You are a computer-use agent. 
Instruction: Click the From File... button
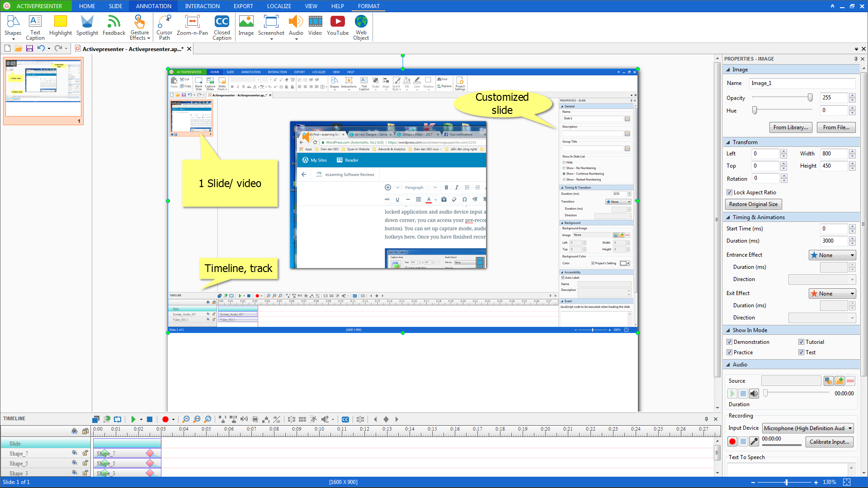click(x=836, y=127)
